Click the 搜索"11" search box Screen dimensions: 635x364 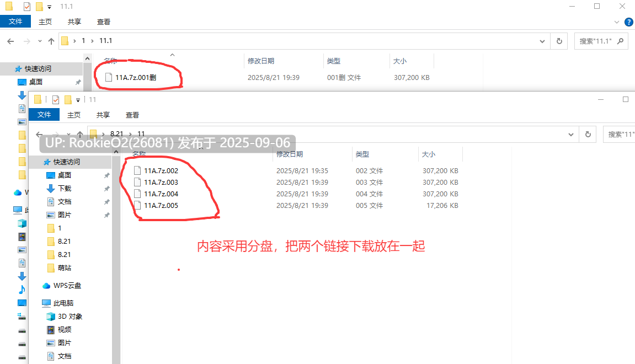[619, 135]
